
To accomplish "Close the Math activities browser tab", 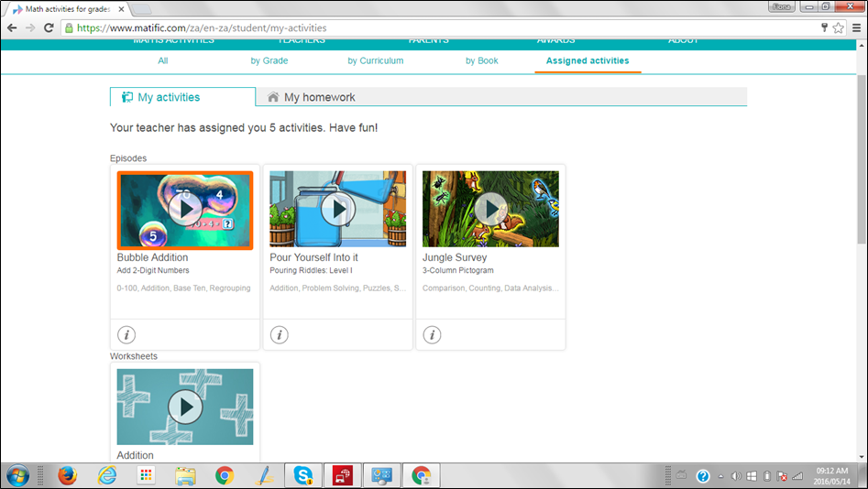I will click(121, 9).
